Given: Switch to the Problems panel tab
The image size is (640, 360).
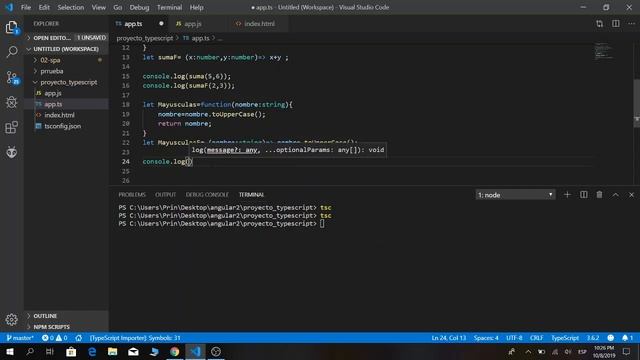Looking at the screenshot, I should [132, 195].
